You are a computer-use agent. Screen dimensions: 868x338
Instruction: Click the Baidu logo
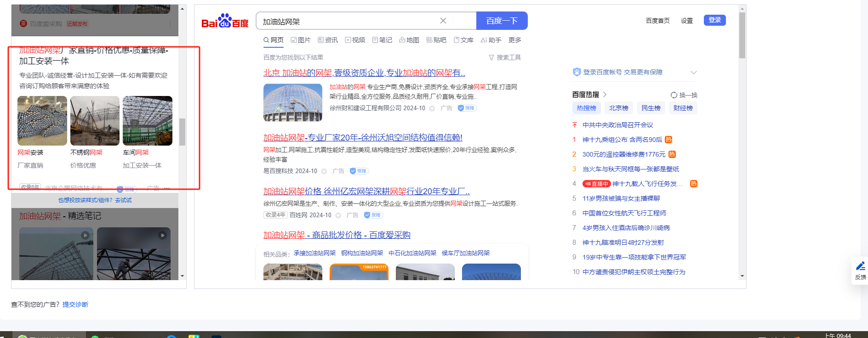[225, 21]
